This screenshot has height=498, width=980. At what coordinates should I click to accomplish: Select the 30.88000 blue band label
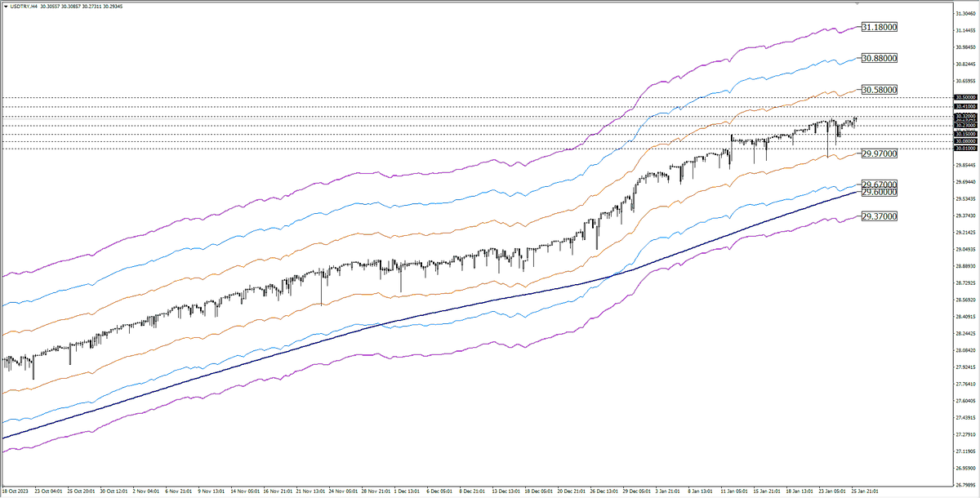(880, 58)
